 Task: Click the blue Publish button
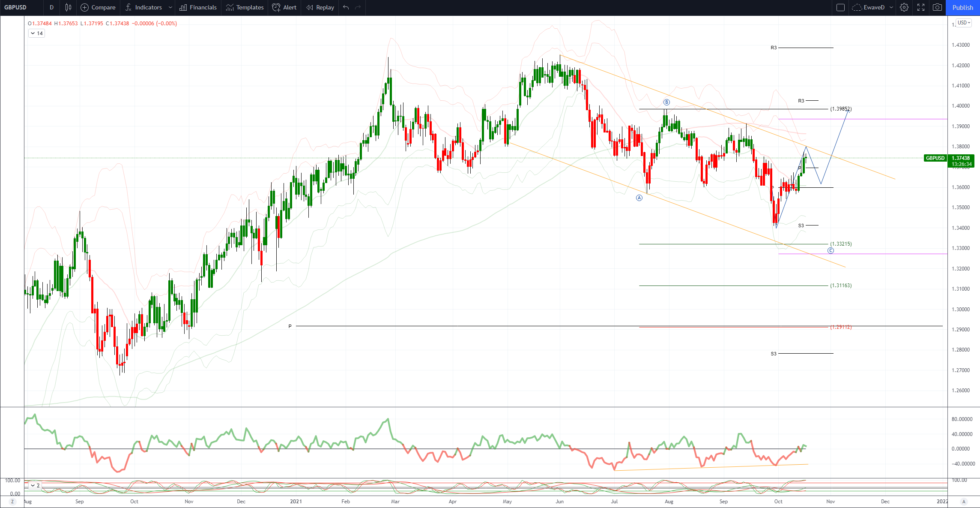(962, 7)
